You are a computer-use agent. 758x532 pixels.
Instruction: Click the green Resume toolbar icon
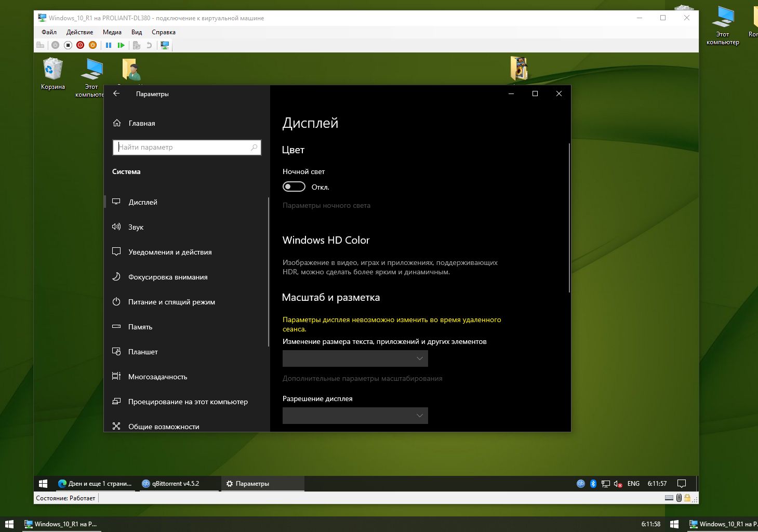tap(121, 45)
